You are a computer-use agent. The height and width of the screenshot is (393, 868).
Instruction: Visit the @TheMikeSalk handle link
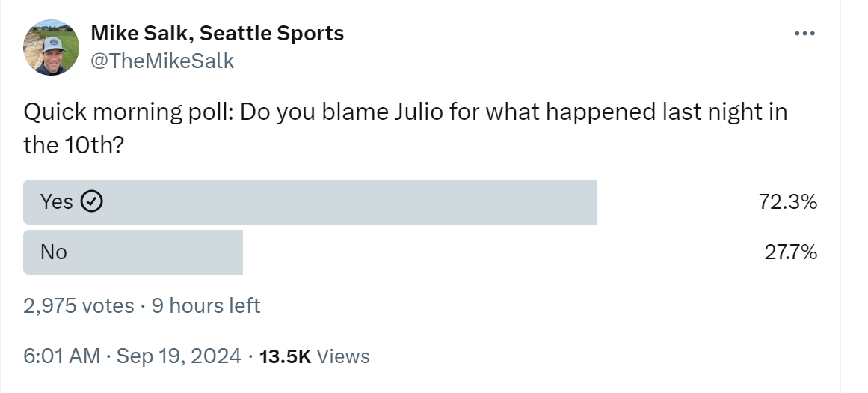click(x=162, y=61)
